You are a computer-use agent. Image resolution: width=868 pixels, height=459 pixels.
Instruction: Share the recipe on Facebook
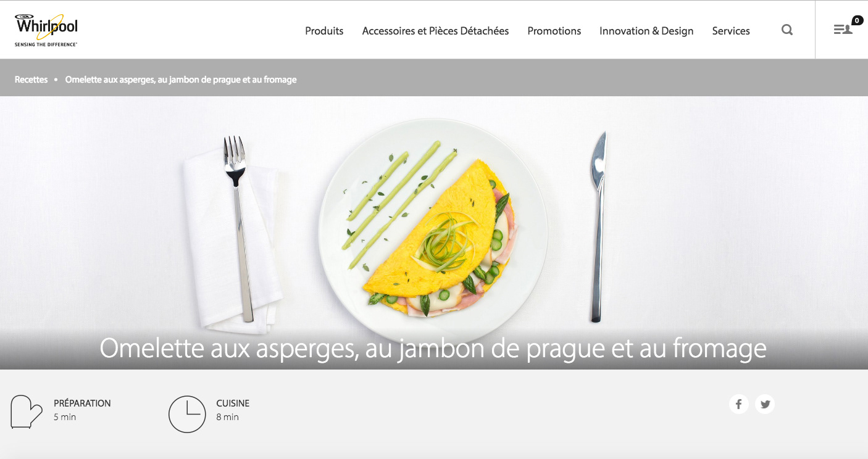(738, 404)
